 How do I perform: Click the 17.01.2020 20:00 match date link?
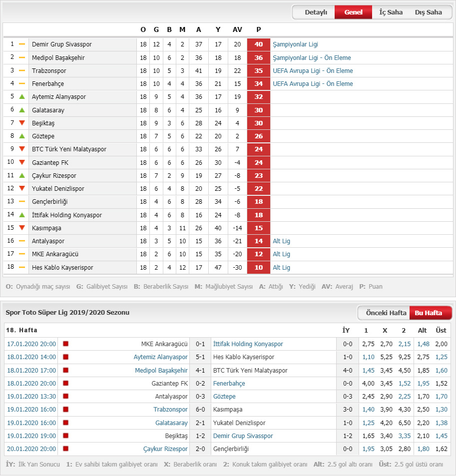pyautogui.click(x=31, y=344)
